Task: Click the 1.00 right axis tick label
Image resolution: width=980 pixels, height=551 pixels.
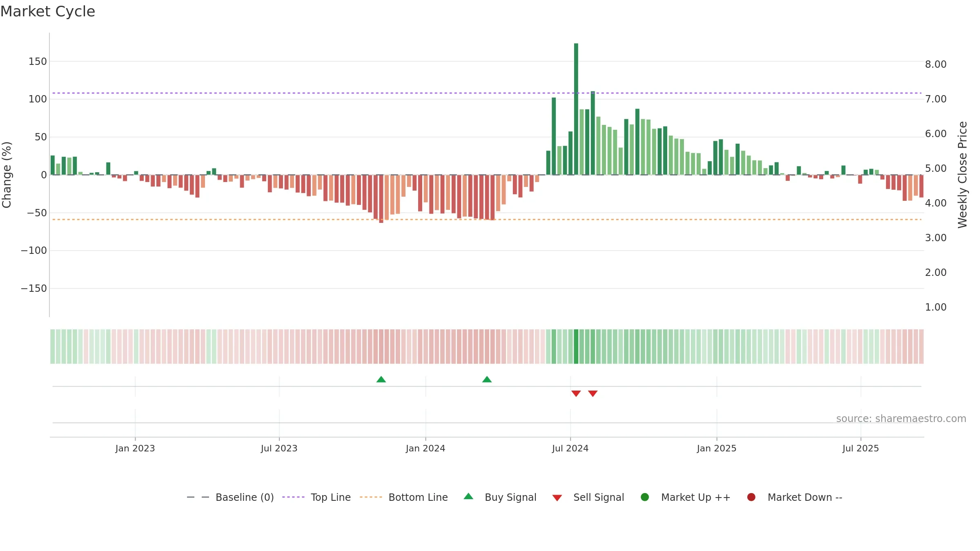Action: 935,307
